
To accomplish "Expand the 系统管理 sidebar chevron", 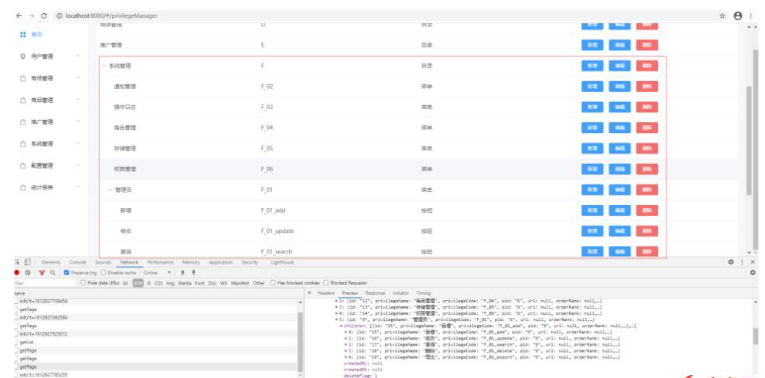I will click(78, 144).
